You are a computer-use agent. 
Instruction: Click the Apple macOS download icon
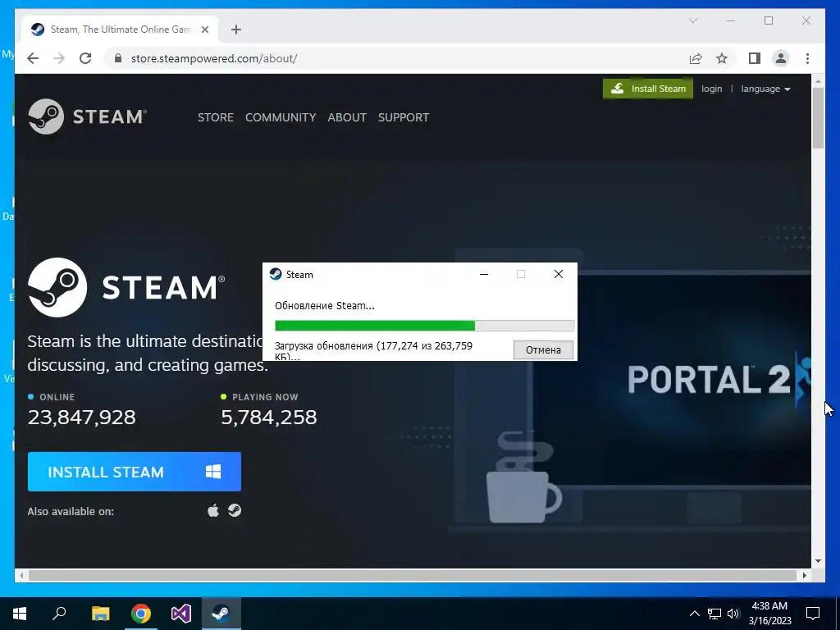tap(213, 510)
